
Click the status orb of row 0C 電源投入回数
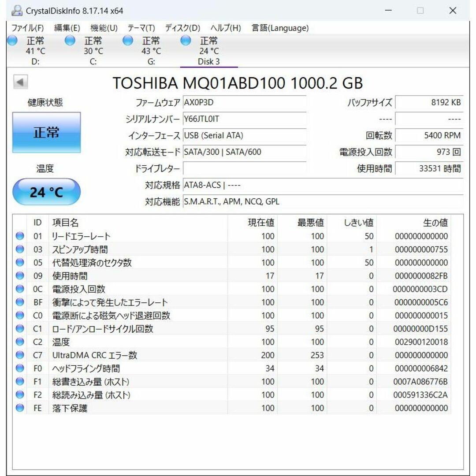(20, 289)
